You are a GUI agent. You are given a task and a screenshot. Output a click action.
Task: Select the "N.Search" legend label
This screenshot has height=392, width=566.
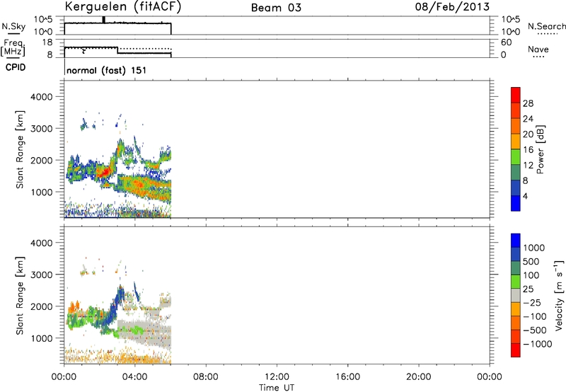pos(547,26)
